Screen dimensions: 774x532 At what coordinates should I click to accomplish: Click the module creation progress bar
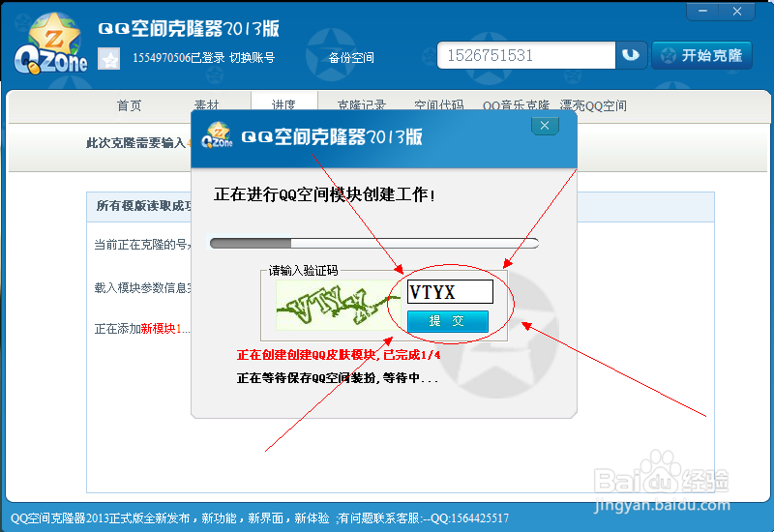pyautogui.click(x=374, y=244)
